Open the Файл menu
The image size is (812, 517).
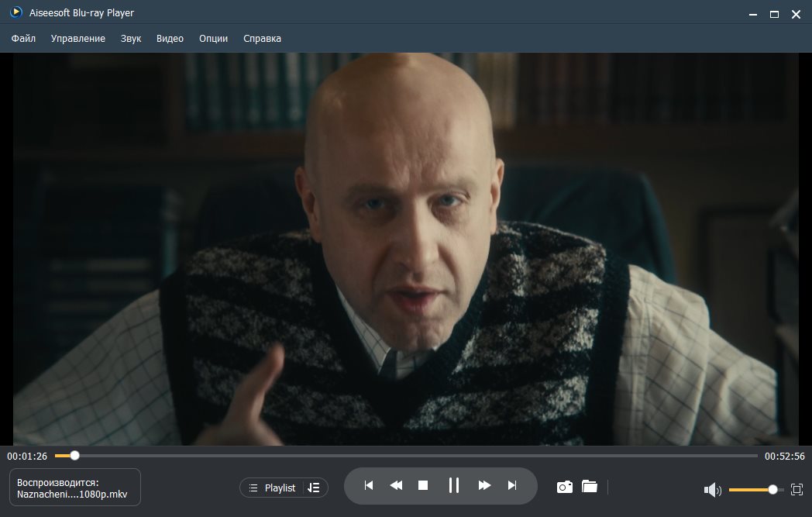coord(23,38)
